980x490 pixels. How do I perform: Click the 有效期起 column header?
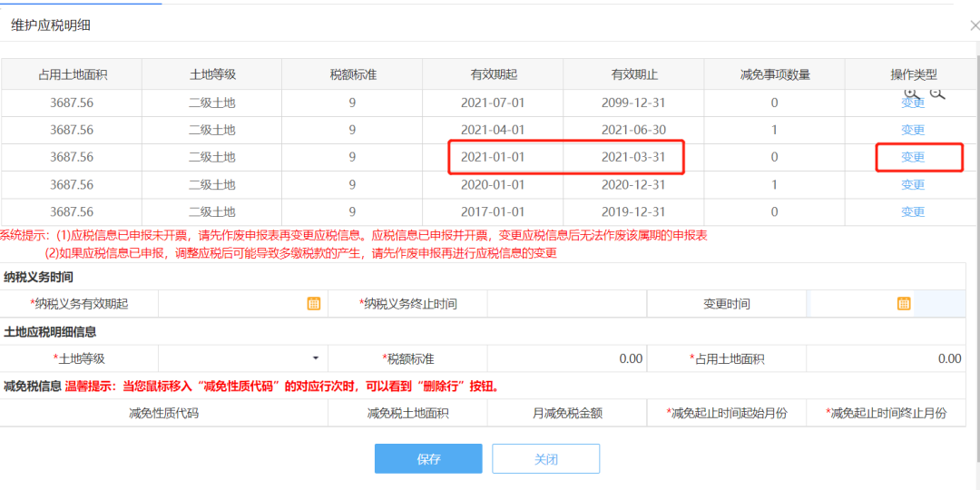[494, 75]
